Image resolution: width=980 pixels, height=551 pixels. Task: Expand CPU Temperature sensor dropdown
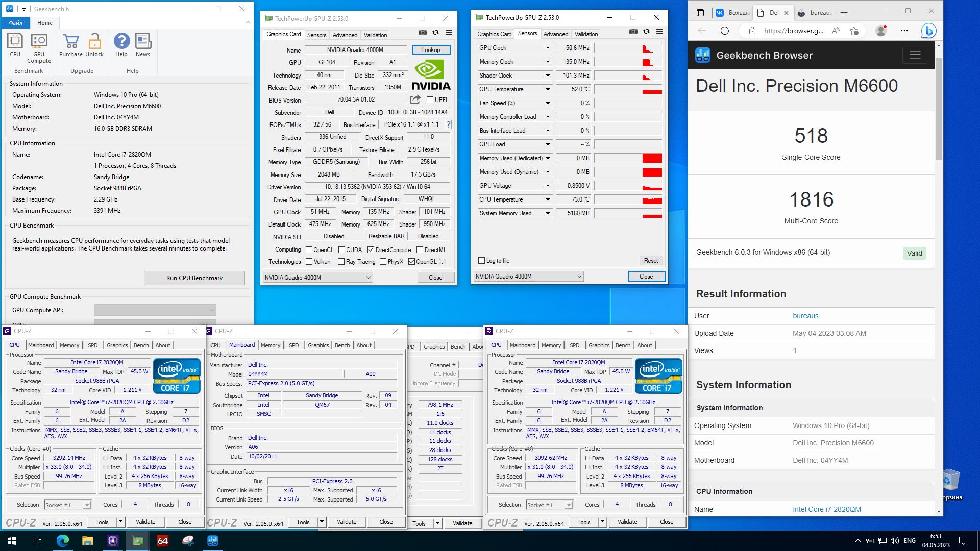coord(548,199)
